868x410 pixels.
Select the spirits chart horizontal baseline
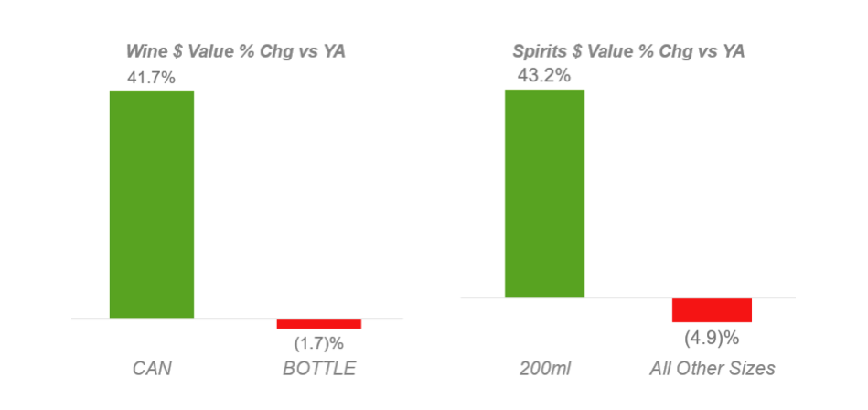point(628,298)
